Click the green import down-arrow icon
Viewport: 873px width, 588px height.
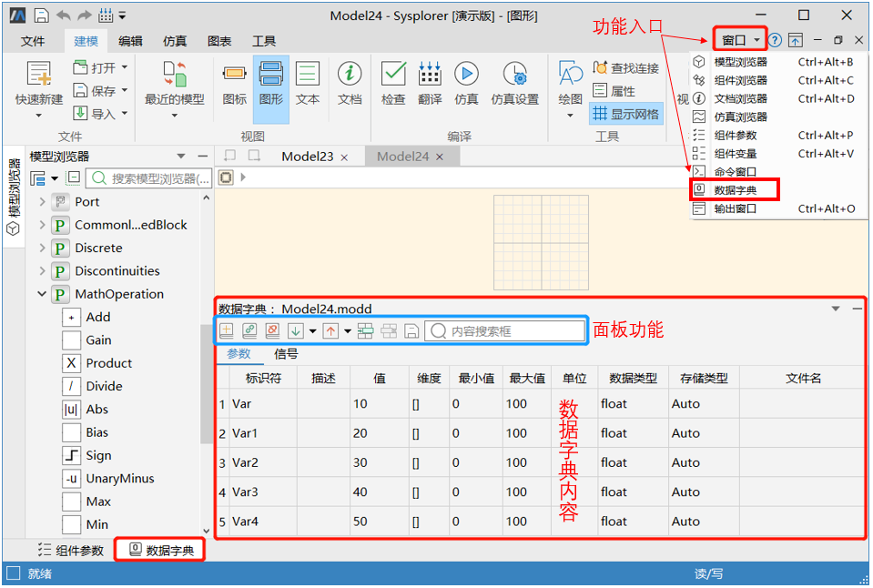point(296,330)
